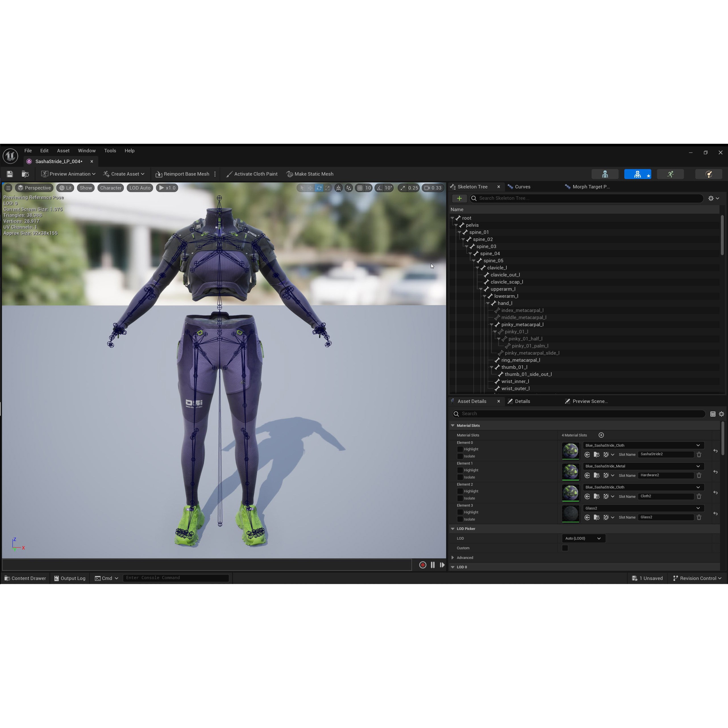Click the undo arrow beside Cloth2 slot
728x728 pixels.
(x=715, y=492)
